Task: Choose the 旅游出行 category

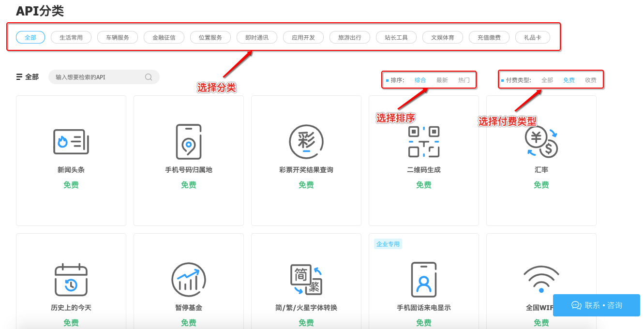Action: (x=350, y=37)
